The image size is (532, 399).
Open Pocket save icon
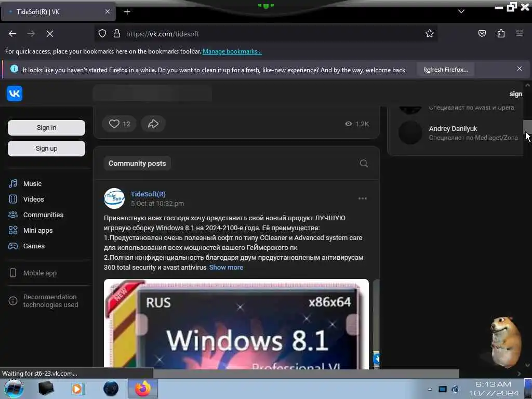tap(482, 33)
